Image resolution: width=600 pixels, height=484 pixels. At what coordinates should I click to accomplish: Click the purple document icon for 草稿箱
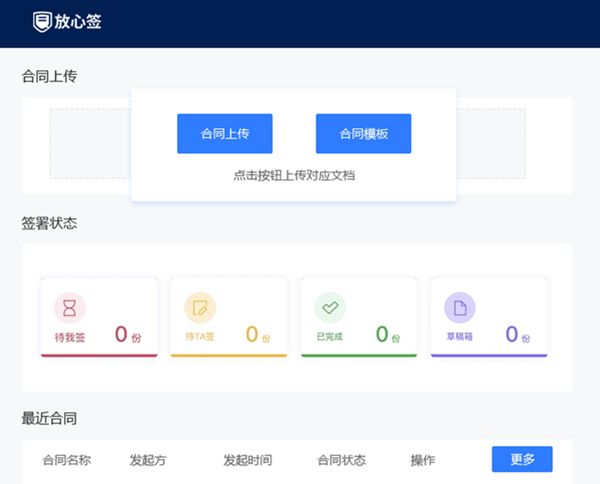point(460,307)
